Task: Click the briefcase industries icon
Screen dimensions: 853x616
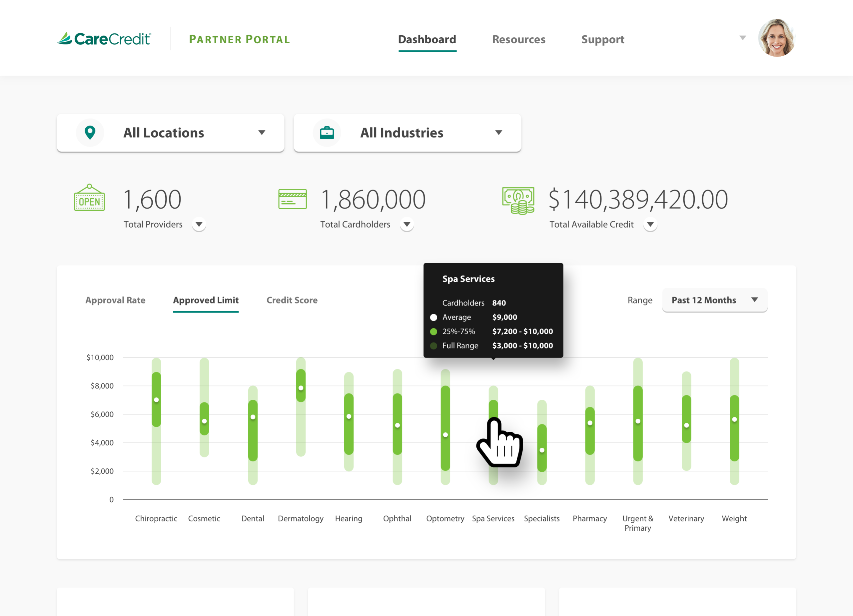Action: click(327, 132)
